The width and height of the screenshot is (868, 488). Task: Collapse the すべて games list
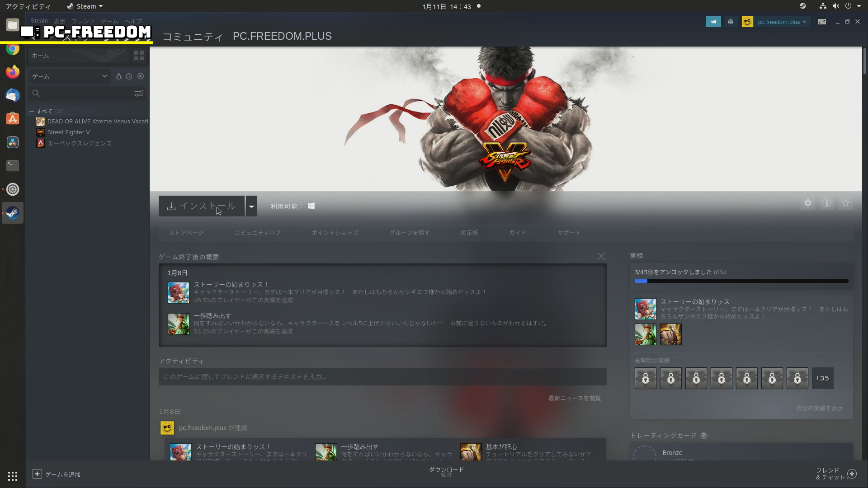click(x=32, y=111)
